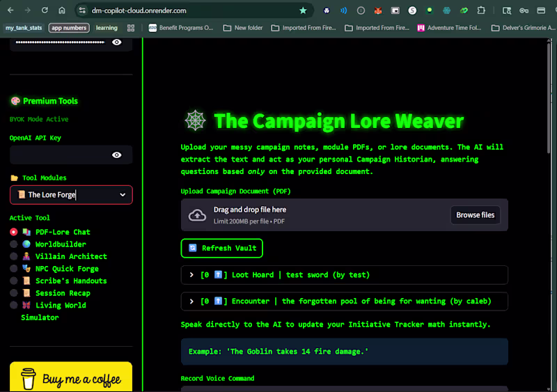This screenshot has width=557, height=392.
Task: Click the payment card icon in toolbar
Action: [x=541, y=10]
